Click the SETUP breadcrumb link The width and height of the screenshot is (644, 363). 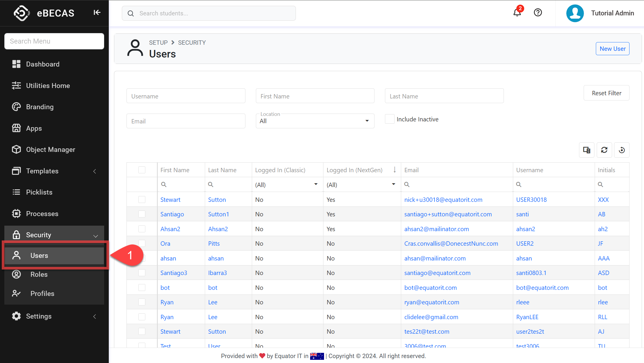tap(158, 43)
